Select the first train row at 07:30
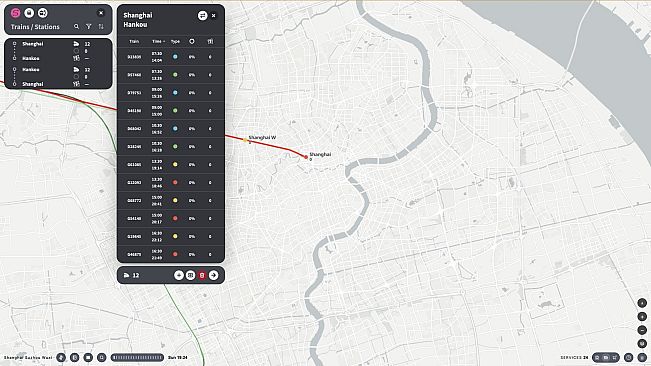 171,57
